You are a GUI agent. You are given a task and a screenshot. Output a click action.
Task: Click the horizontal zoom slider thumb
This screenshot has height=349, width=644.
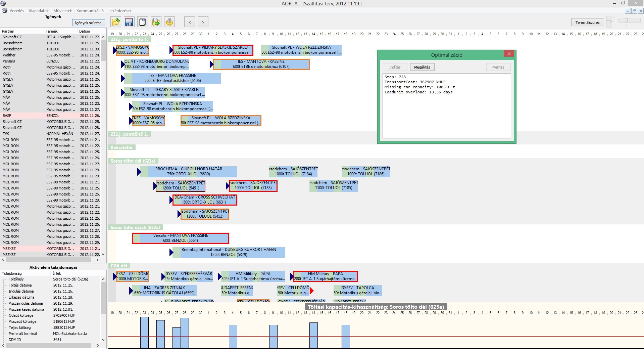tap(626, 20)
